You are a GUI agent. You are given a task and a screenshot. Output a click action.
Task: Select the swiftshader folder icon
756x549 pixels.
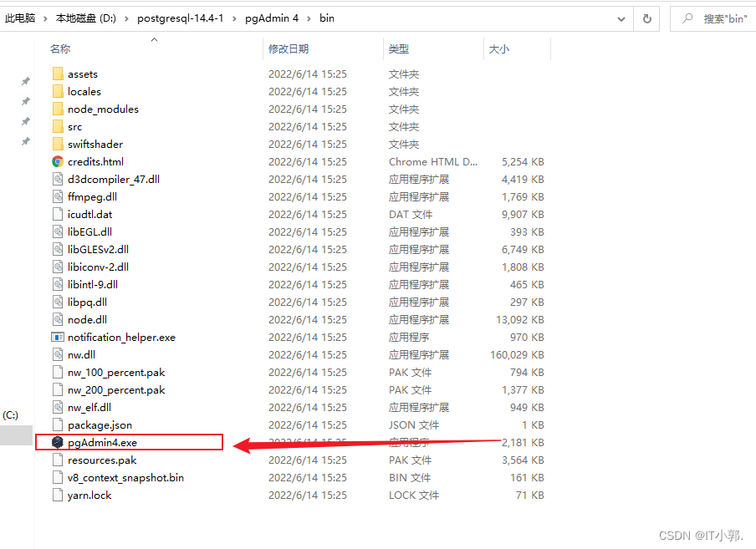point(58,144)
